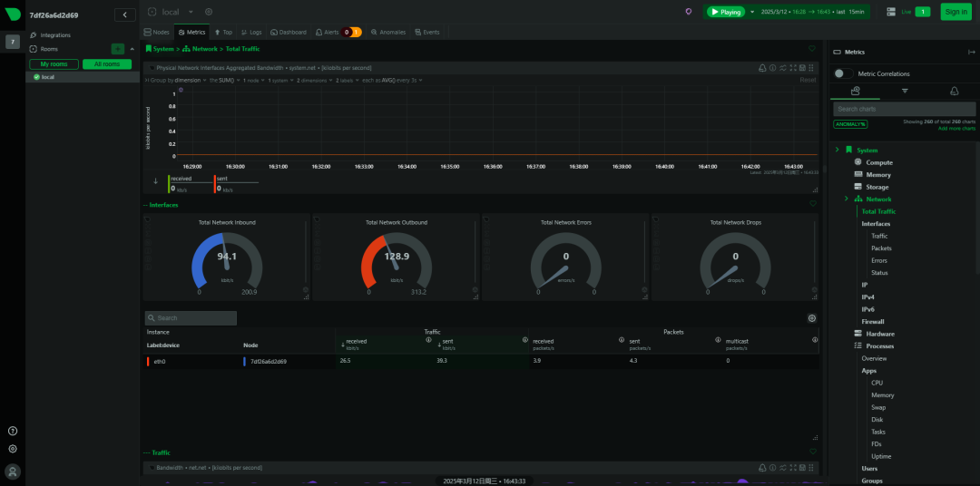The height and width of the screenshot is (486, 980).
Task: Click the Sign in button
Action: (x=955, y=12)
